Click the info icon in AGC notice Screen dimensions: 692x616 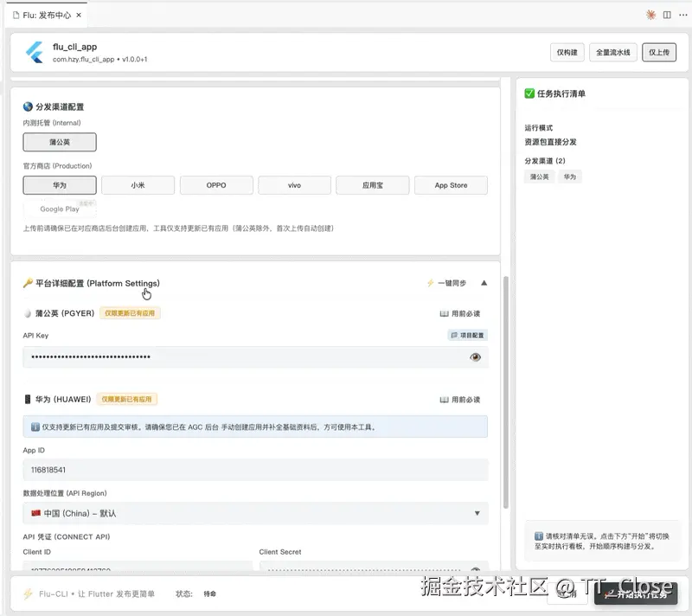click(x=35, y=427)
